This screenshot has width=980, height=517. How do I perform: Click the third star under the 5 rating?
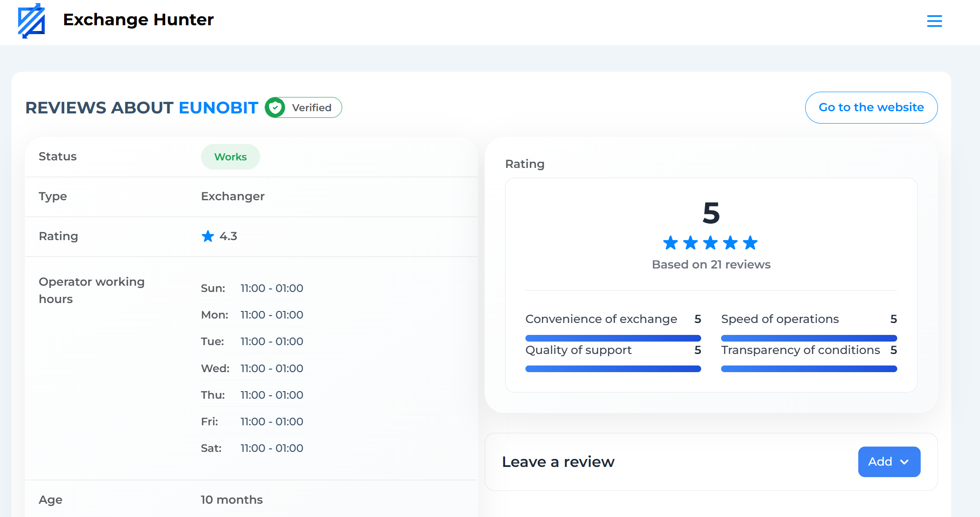tap(710, 243)
